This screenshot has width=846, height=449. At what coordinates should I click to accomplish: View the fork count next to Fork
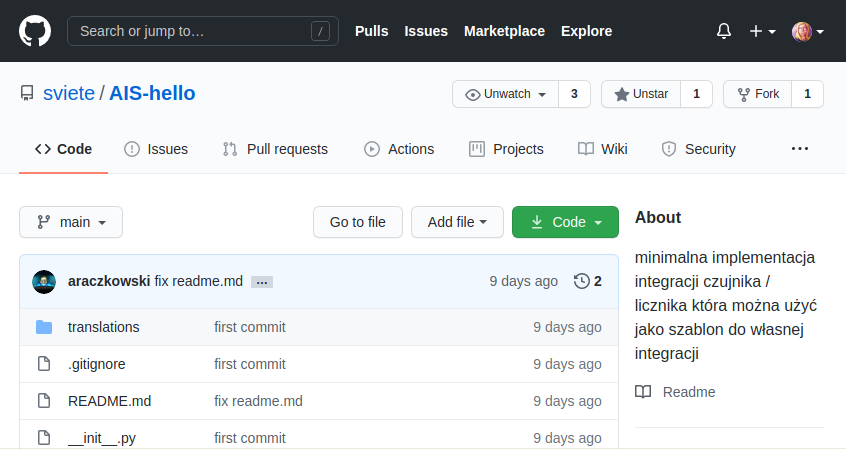coord(807,94)
